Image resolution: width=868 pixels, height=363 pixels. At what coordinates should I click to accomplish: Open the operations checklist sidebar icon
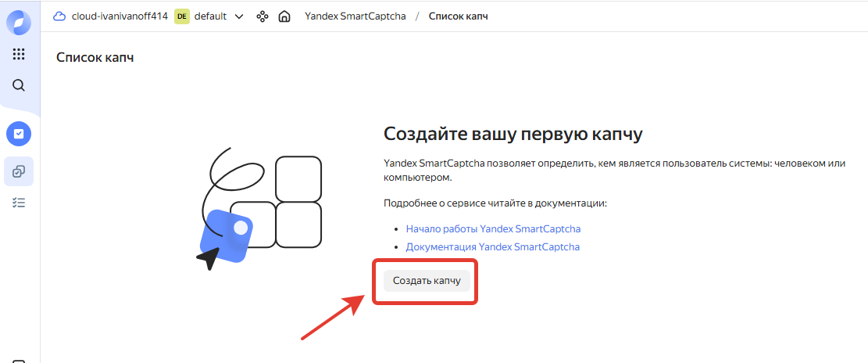19,203
